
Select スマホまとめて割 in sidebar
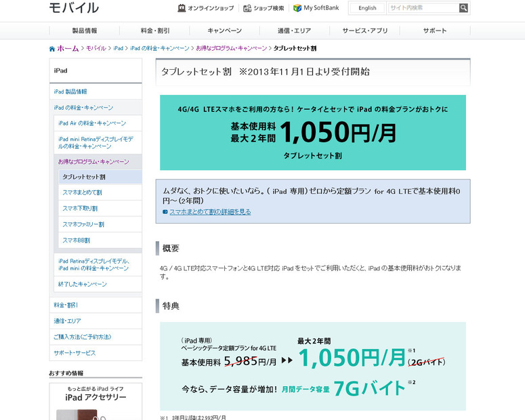click(100, 192)
